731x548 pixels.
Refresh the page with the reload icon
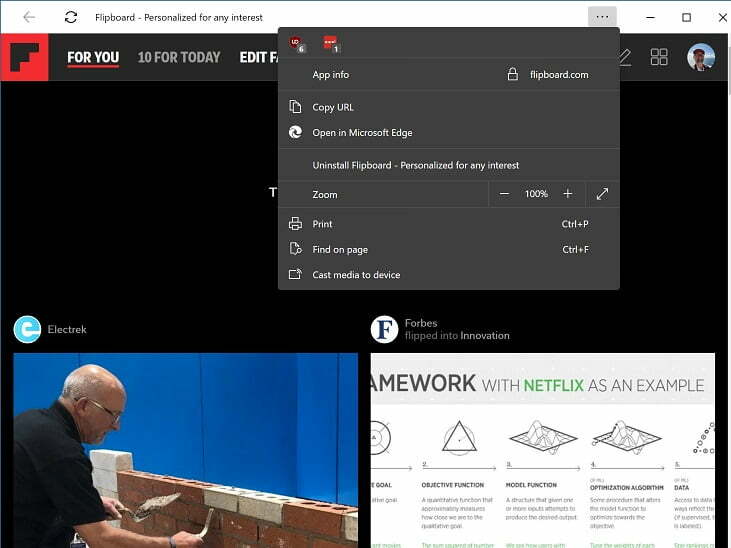click(x=70, y=17)
